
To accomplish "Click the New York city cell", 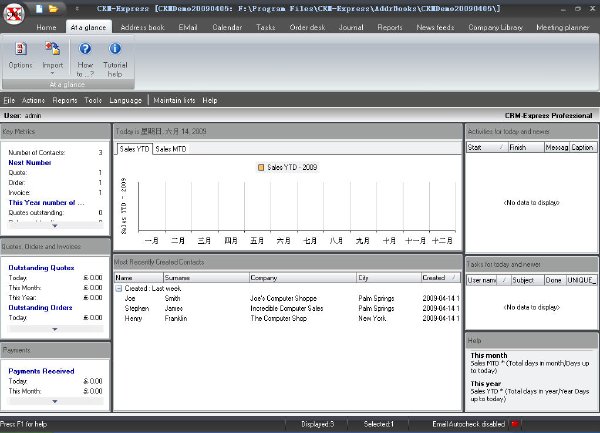I will (372, 318).
